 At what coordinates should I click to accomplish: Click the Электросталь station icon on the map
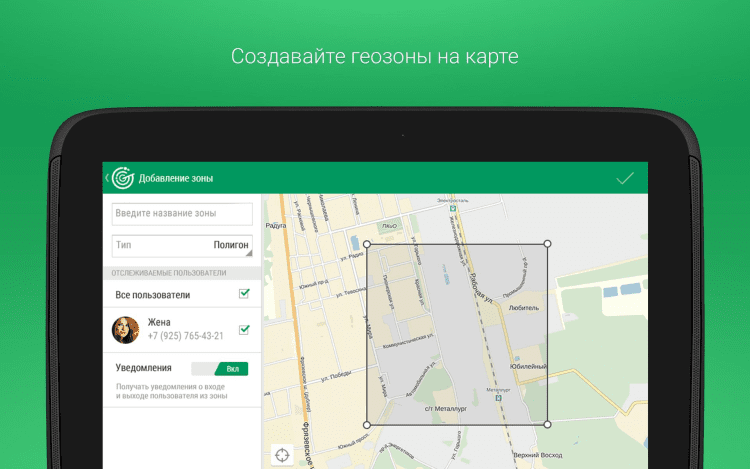452,208
